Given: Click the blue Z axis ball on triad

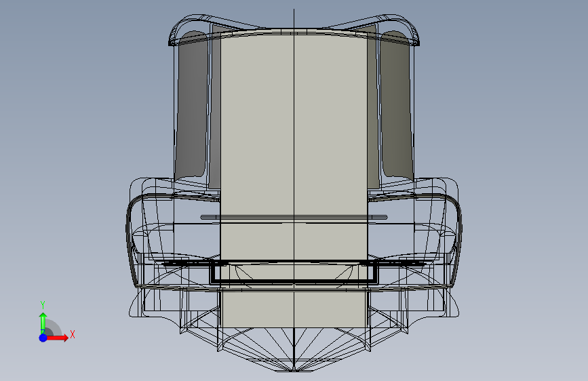Looking at the screenshot, I should (43, 338).
